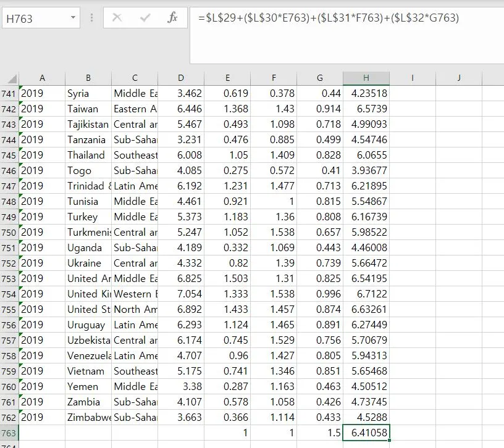This screenshot has height=448, width=504.
Task: Click cell G754 with value 0.996
Action: pyautogui.click(x=320, y=294)
